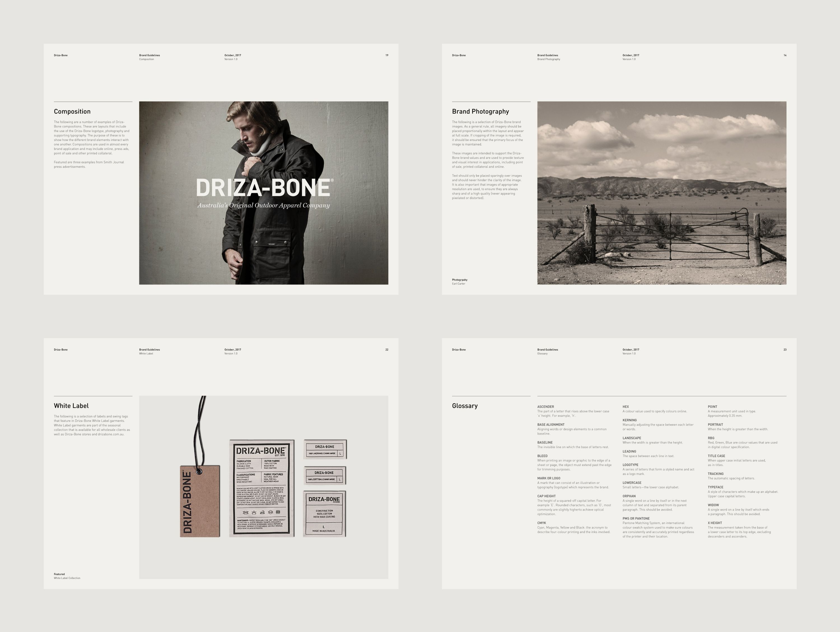The width and height of the screenshot is (840, 632).
Task: Click the large fabric care label
Action: pyautogui.click(x=262, y=488)
